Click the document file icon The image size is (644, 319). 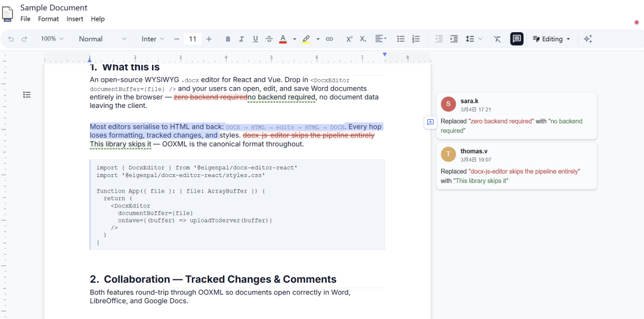8,14
